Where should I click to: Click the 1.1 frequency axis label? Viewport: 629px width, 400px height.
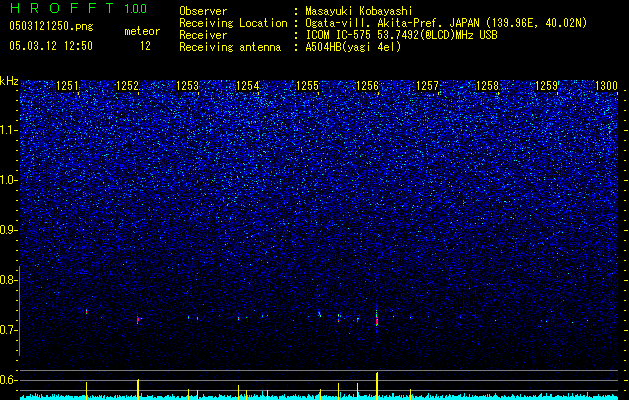click(9, 130)
